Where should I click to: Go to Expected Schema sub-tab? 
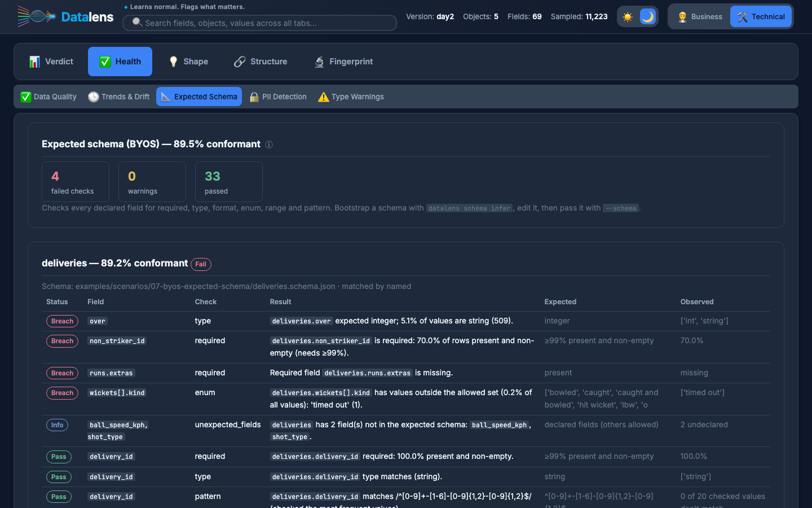point(199,97)
